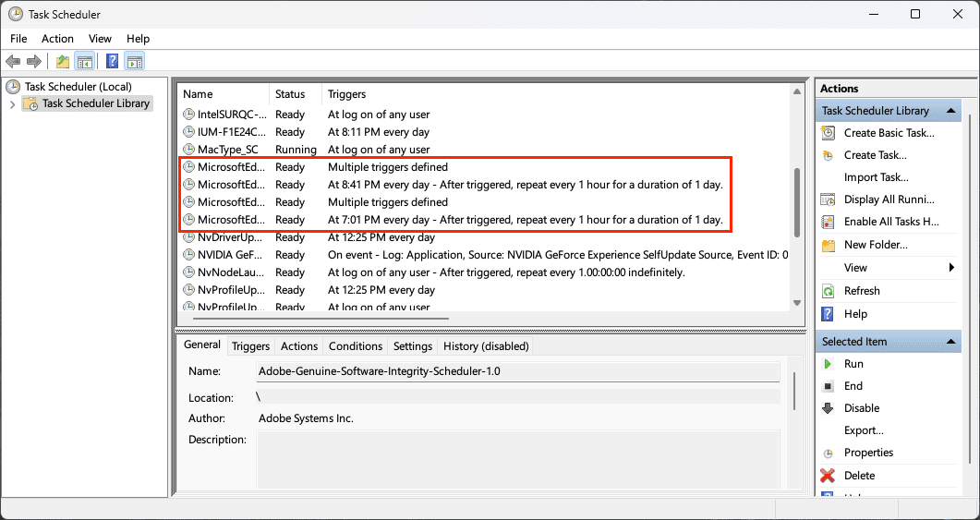
Task: Click the task list scroll down arrow
Action: 797,303
